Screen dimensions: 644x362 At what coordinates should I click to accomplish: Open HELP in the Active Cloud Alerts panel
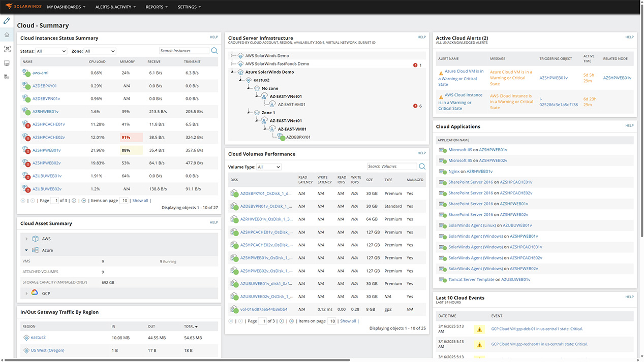(x=629, y=37)
